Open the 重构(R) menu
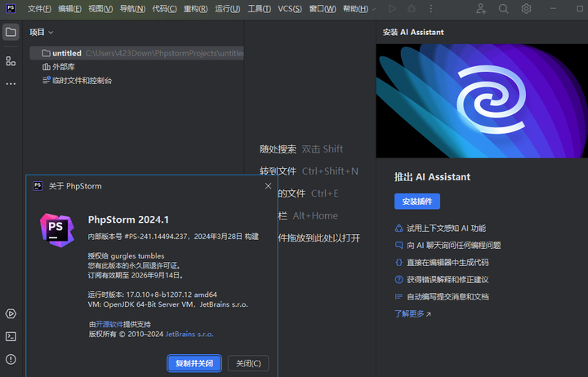The width and height of the screenshot is (588, 377). coord(195,9)
